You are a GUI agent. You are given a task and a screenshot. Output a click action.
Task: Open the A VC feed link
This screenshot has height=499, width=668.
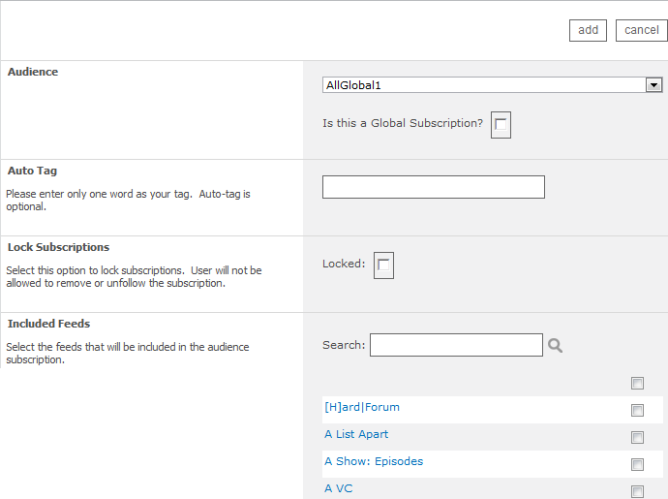(x=338, y=488)
